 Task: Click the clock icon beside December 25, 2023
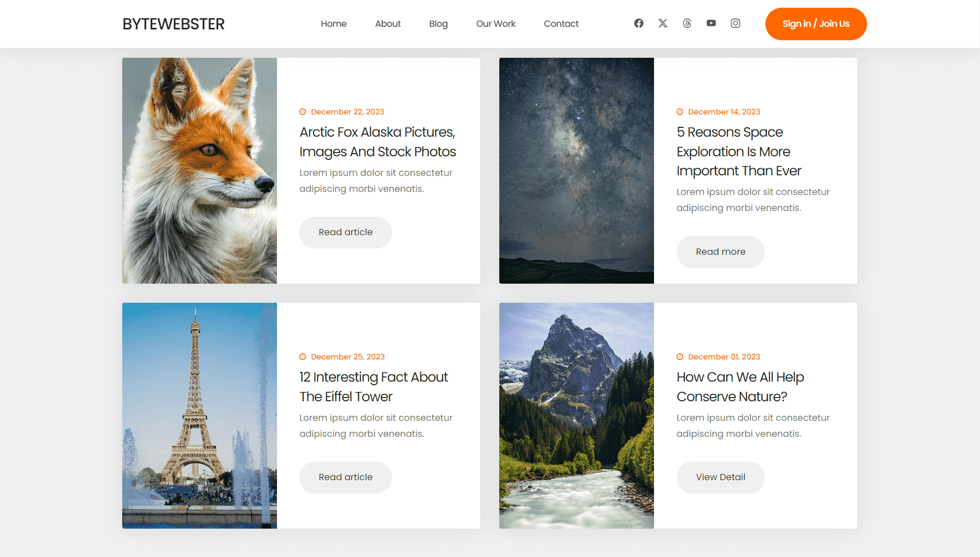(303, 357)
